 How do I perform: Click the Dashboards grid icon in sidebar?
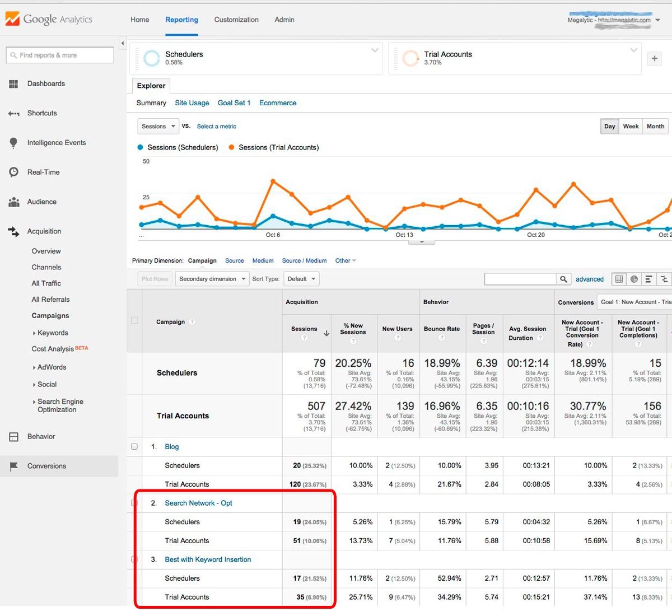pos(13,84)
